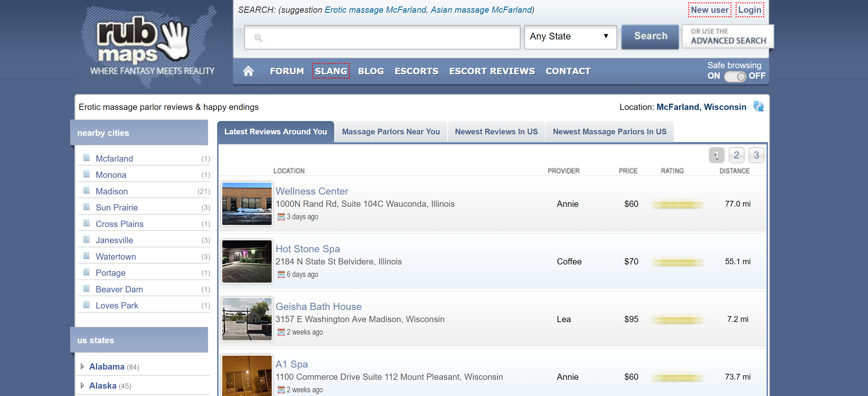868x396 pixels.
Task: Open the Hot Stone Spa listing title
Action: [308, 249]
